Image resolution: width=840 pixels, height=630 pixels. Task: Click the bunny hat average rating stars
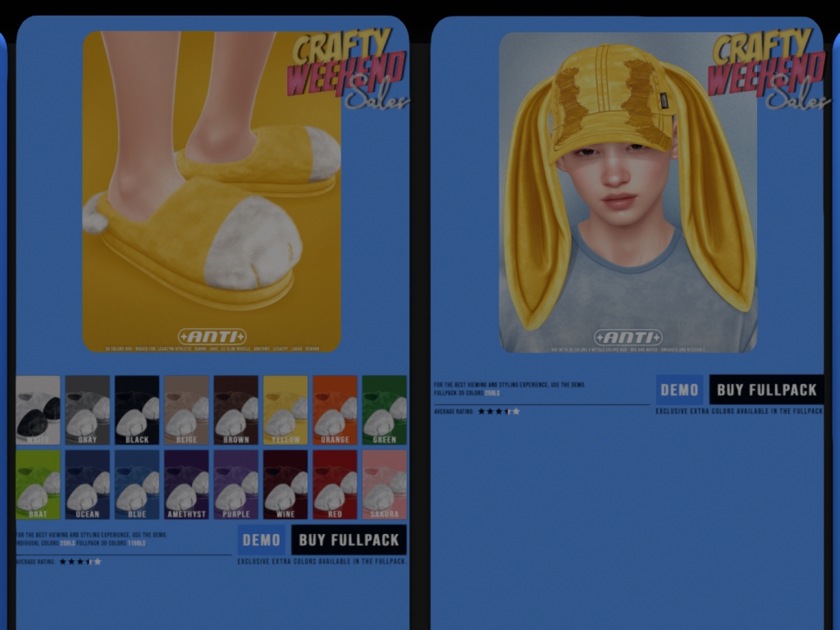click(x=499, y=412)
